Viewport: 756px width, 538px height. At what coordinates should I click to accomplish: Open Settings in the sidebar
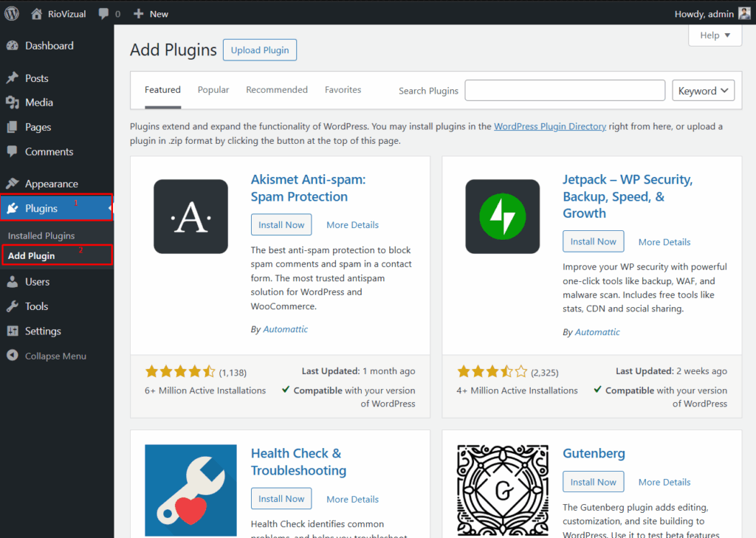pyautogui.click(x=43, y=331)
